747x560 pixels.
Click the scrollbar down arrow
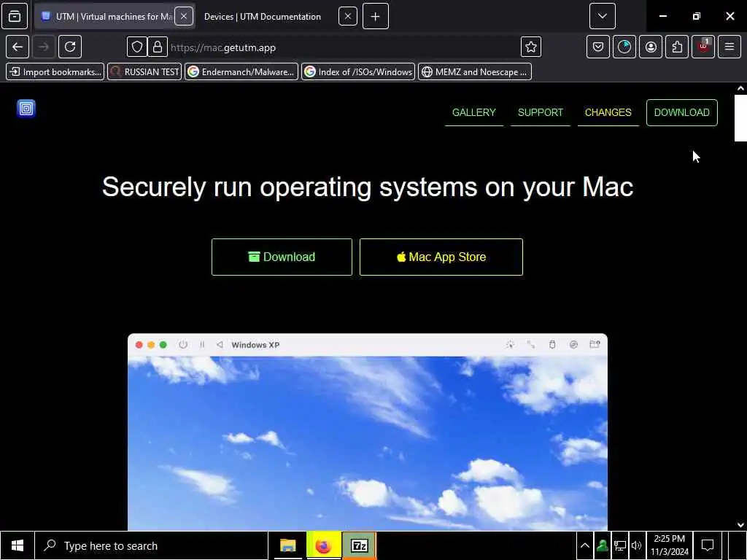click(x=740, y=525)
